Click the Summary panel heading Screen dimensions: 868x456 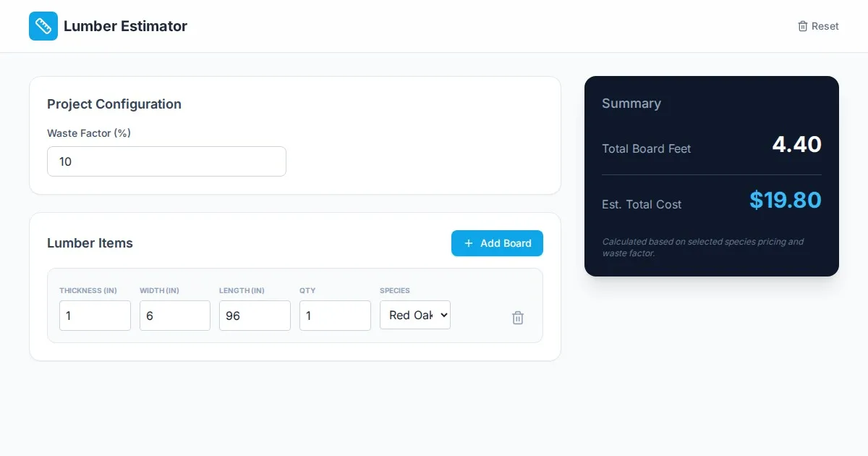tap(631, 104)
